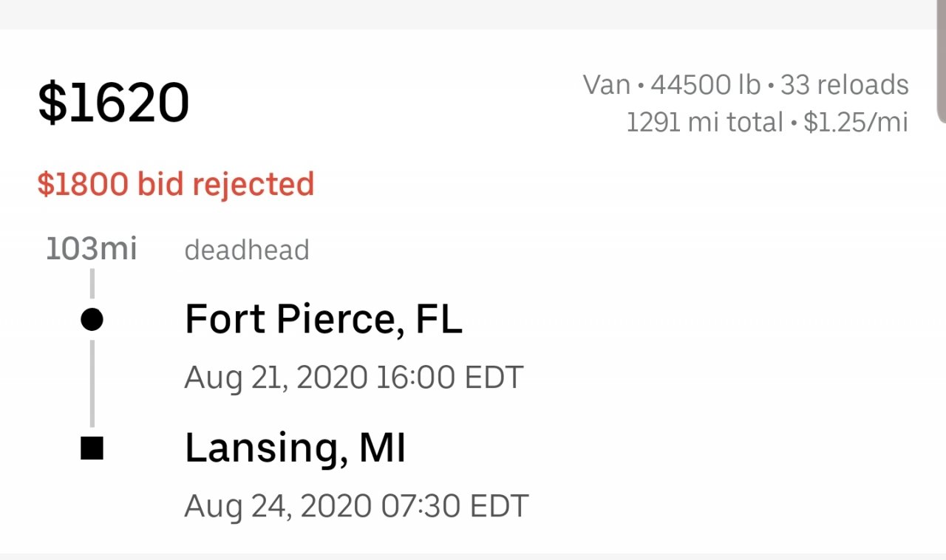Select the Fort Pierce, FL pickup location
The height and width of the screenshot is (560, 946).
323,320
